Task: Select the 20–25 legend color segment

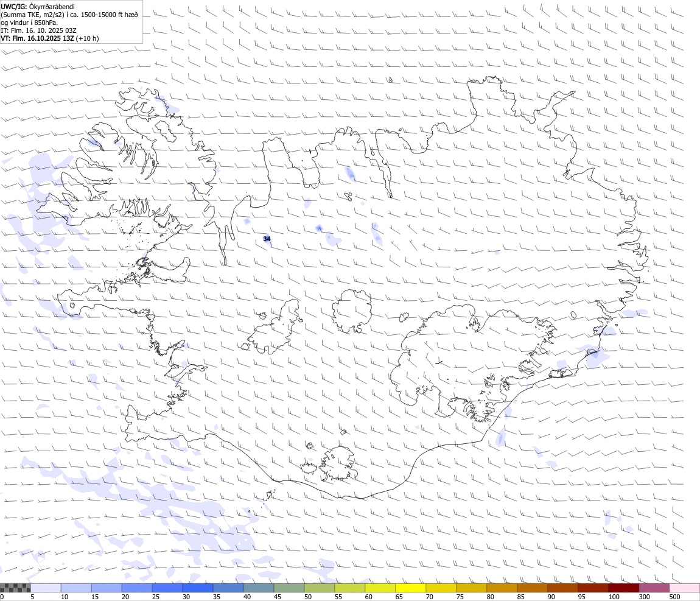Action: [136, 588]
